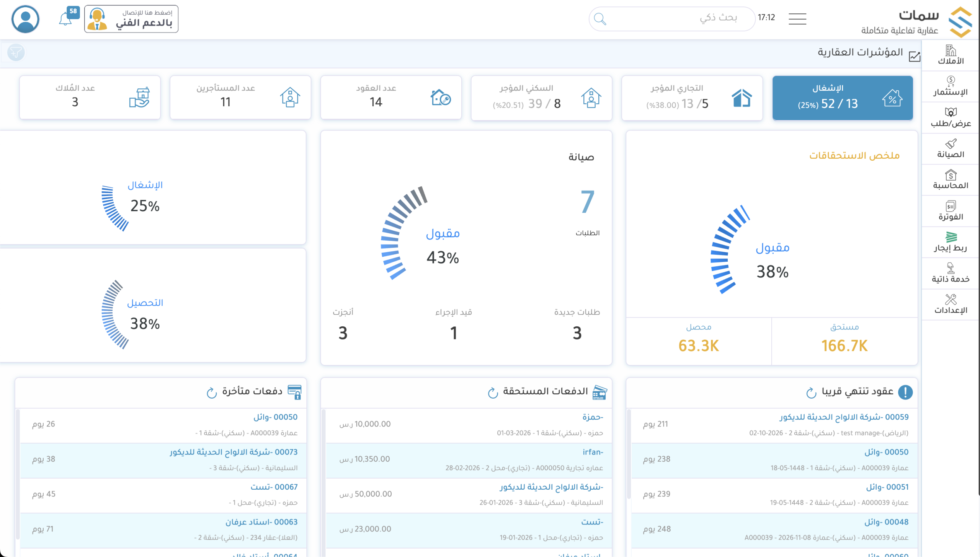Refresh the contracts expiring soon list
980x557 pixels.
811,393
